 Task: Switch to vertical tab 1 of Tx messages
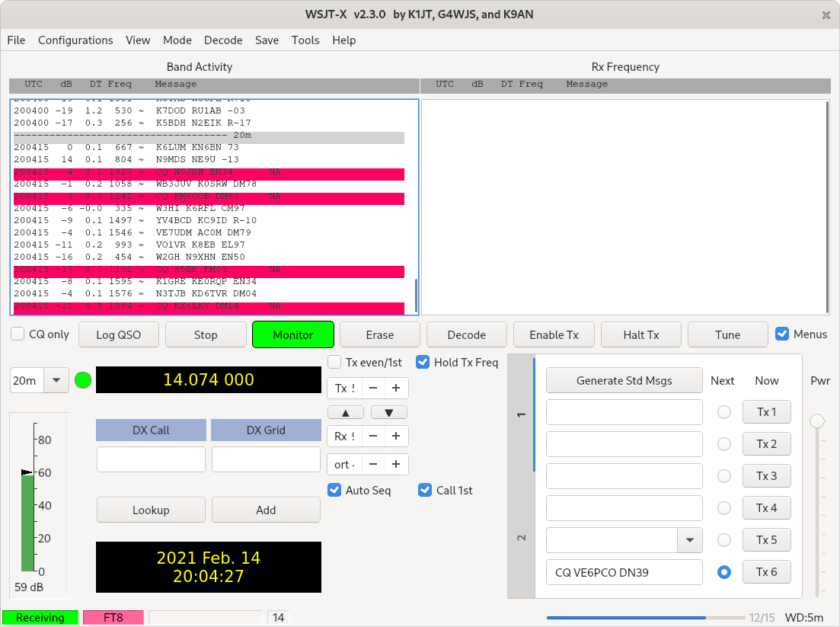[x=521, y=414]
